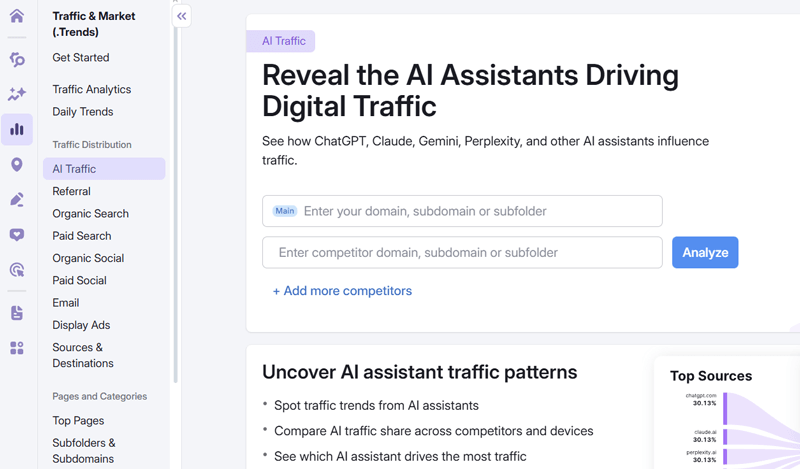Click the claude.ai bar in Top Sources
800x469 pixels.
click(725, 437)
